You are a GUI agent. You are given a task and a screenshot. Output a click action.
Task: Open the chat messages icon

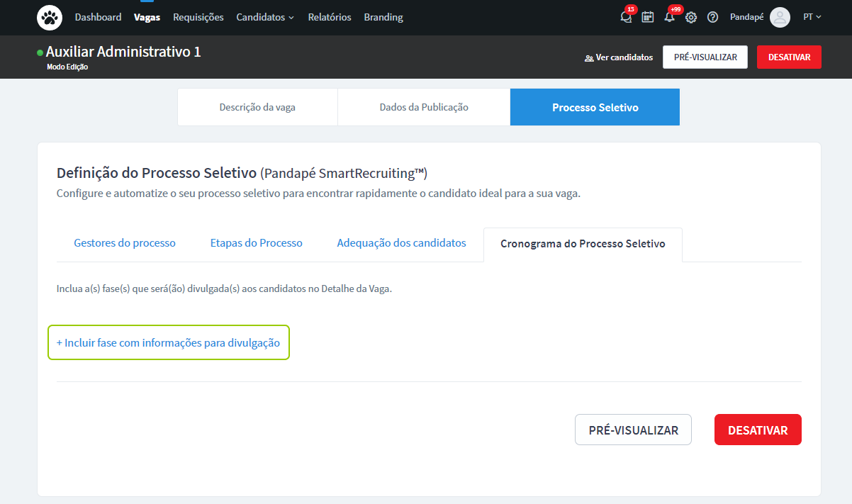625,17
